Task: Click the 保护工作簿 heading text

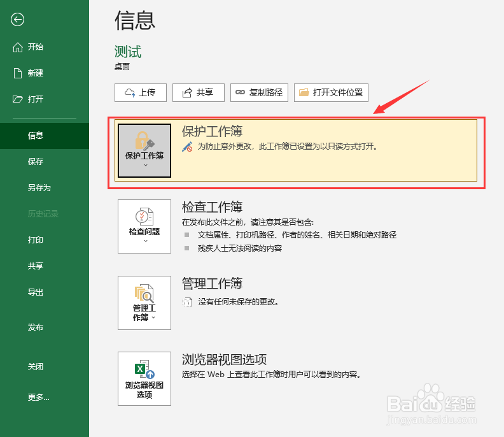Action: click(212, 131)
